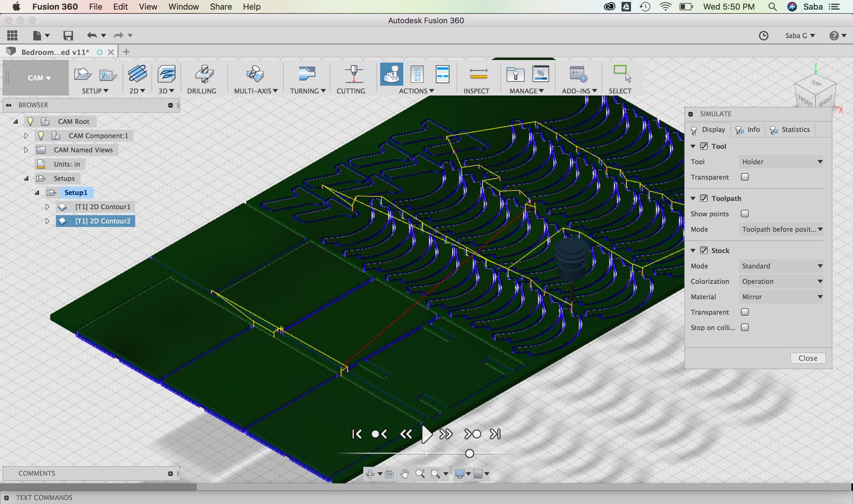Open the Tool Library icon in Manage
853x504 pixels.
coord(515,74)
